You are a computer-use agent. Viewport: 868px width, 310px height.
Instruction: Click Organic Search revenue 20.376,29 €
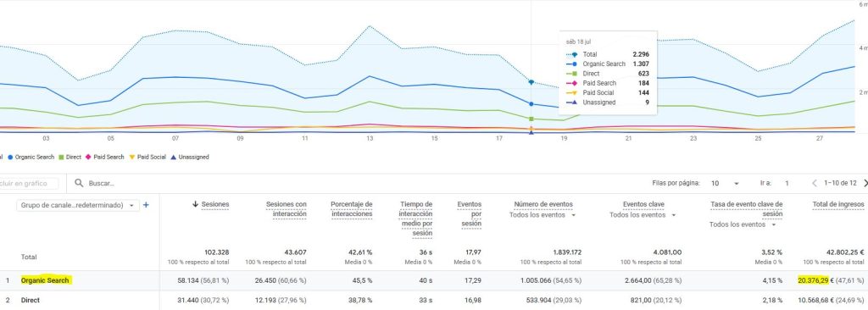pos(816,280)
